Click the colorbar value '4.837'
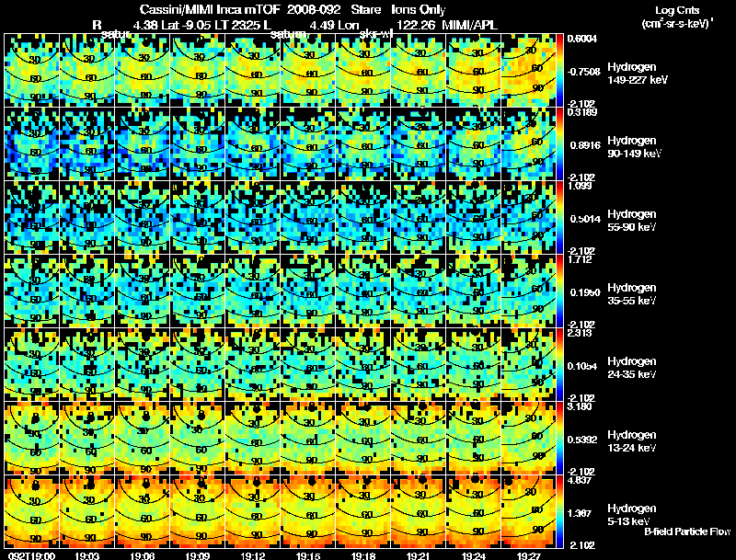This screenshot has height=560, width=736. [x=580, y=480]
